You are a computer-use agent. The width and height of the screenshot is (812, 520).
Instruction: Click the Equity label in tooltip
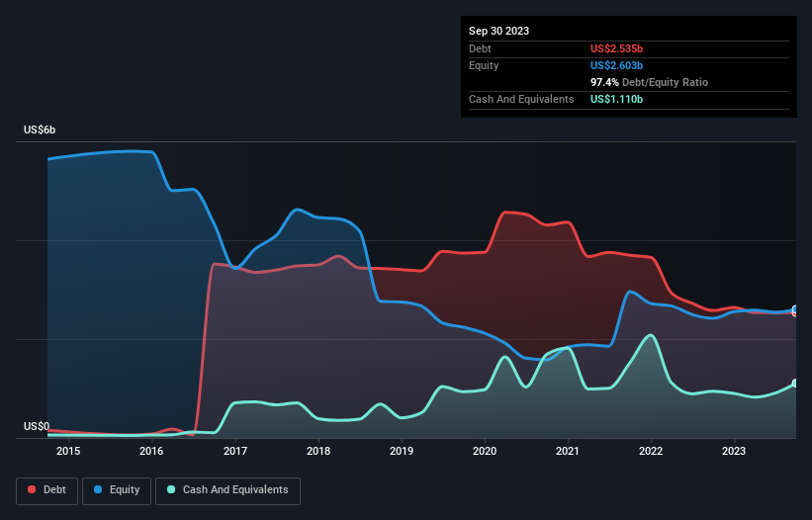pos(484,65)
